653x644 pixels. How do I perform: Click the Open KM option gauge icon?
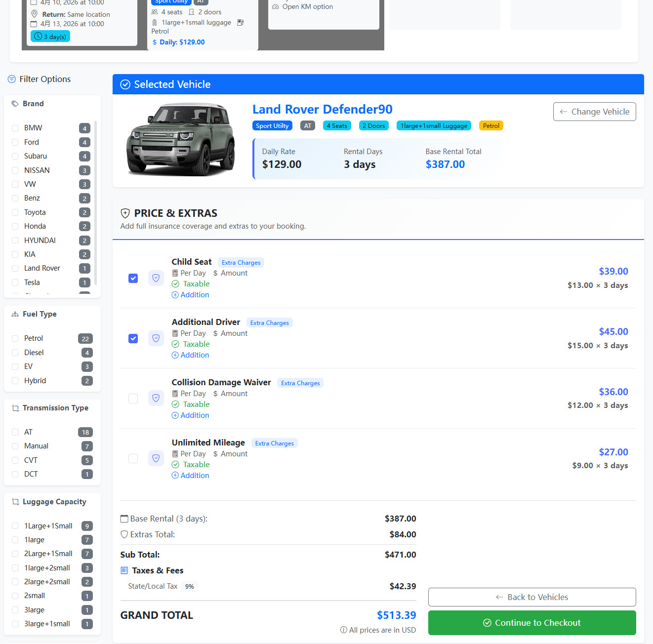(276, 7)
